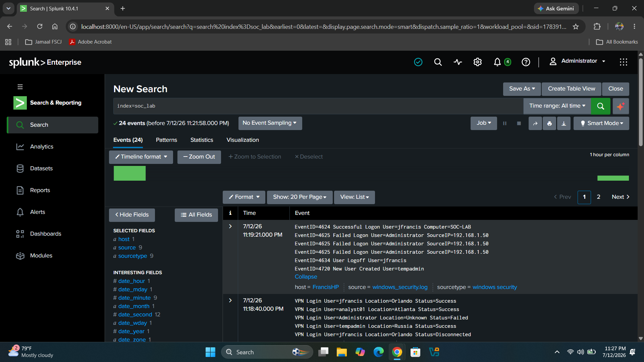Screen dimensions: 644x362
Task: Click the left green timeline bar
Action: 129,173
